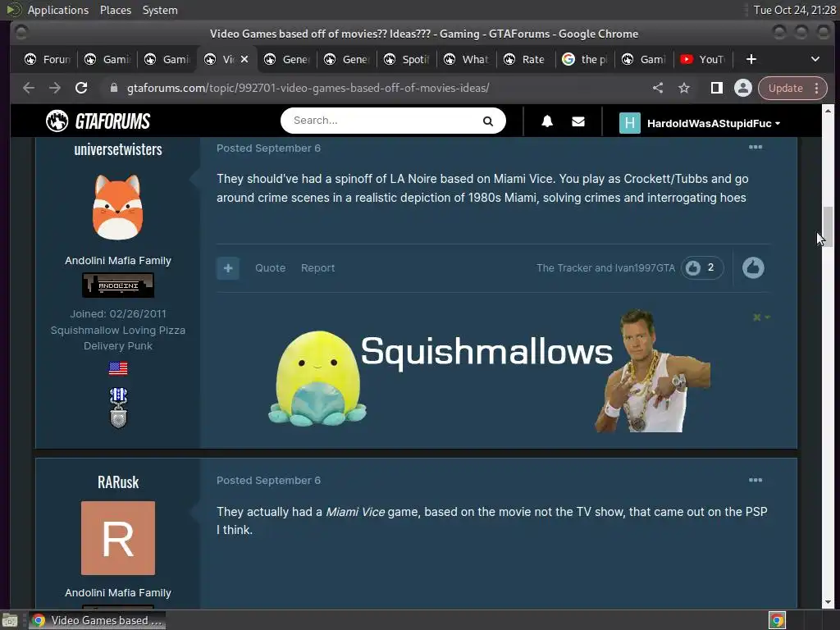Click the clock showing Tue Oct 24
Viewport: 840px width, 630px height.
[x=794, y=10]
